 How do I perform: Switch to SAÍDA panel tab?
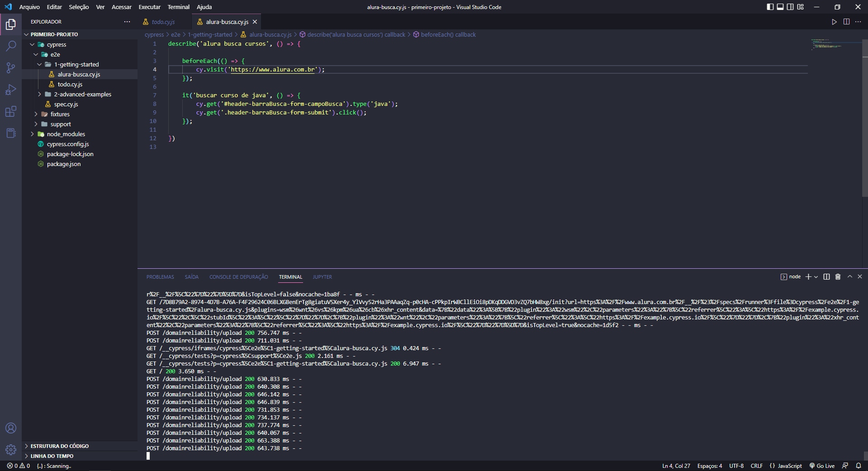192,277
